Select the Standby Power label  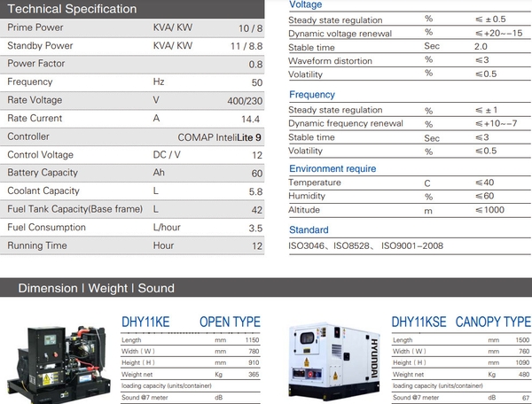tap(40, 46)
